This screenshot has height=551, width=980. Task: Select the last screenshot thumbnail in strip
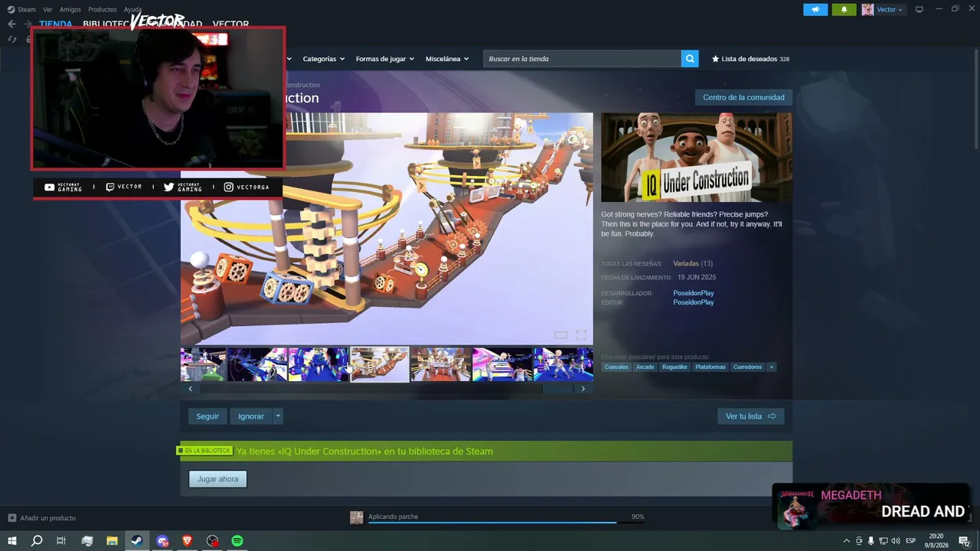click(563, 364)
